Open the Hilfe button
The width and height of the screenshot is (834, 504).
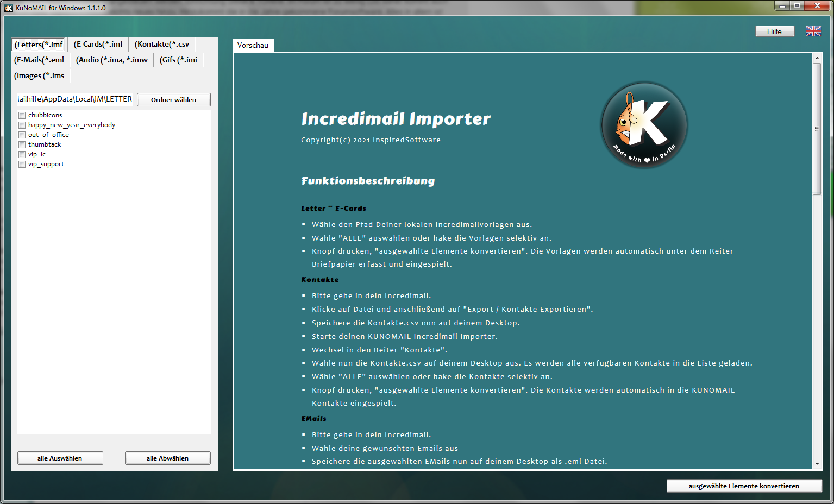tap(775, 31)
